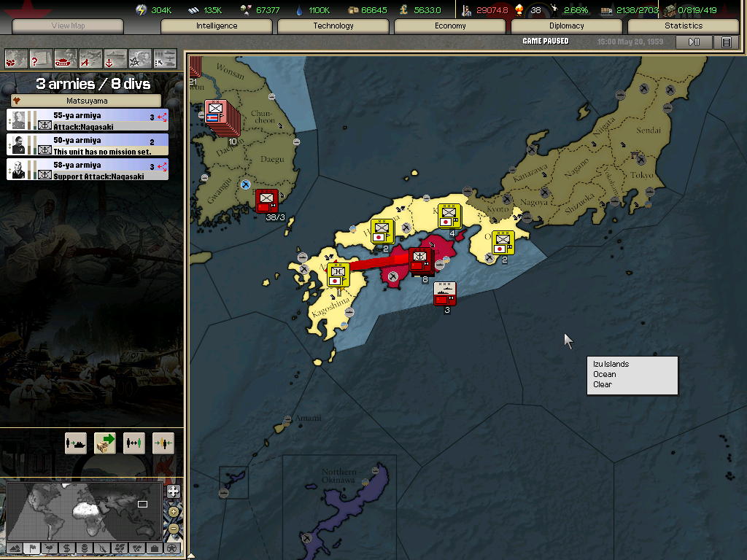747x560 pixels.
Task: Click the load onto ship button
Action: coord(76,443)
